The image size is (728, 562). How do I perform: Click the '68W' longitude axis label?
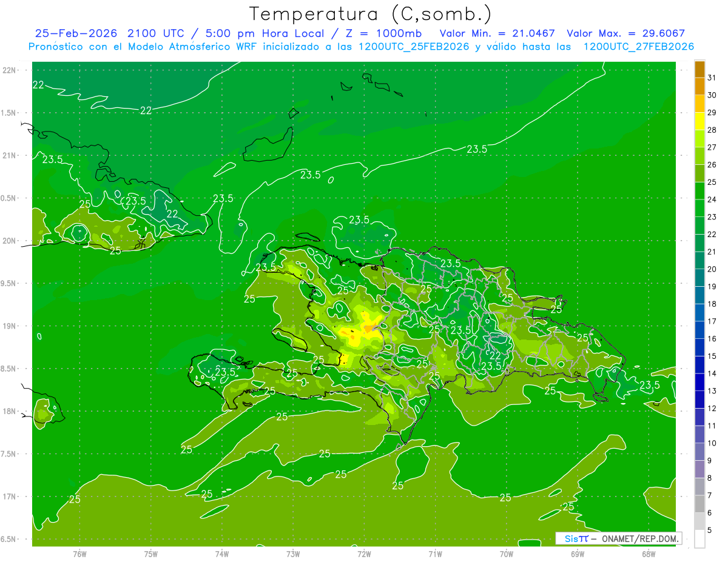point(649,554)
